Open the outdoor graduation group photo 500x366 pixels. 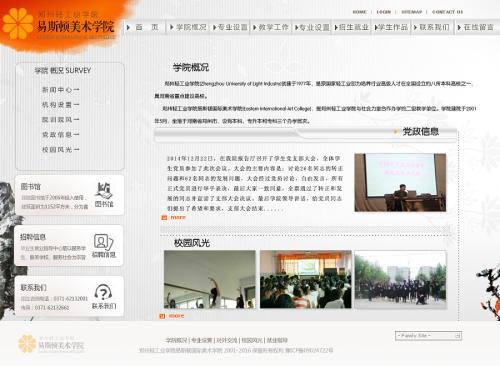[400, 280]
